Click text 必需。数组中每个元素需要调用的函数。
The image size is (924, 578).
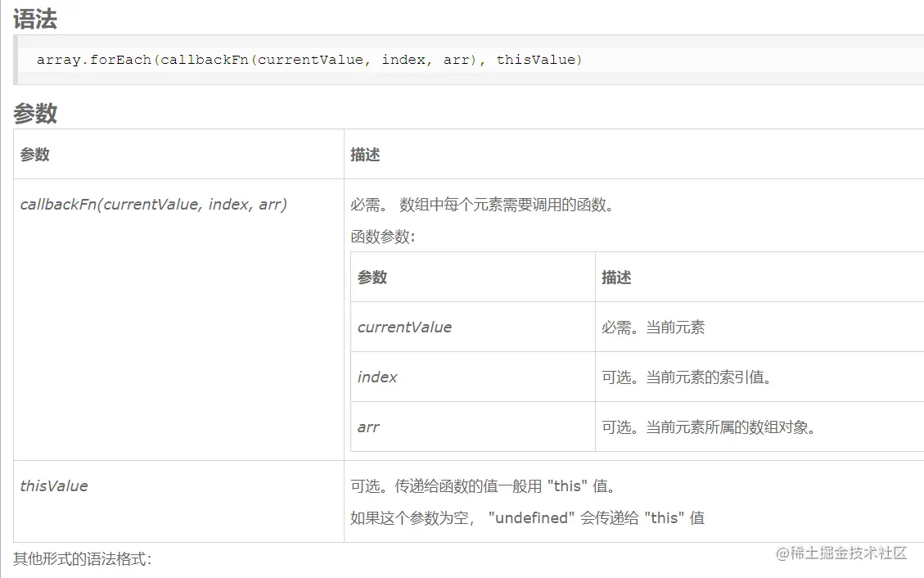point(483,205)
